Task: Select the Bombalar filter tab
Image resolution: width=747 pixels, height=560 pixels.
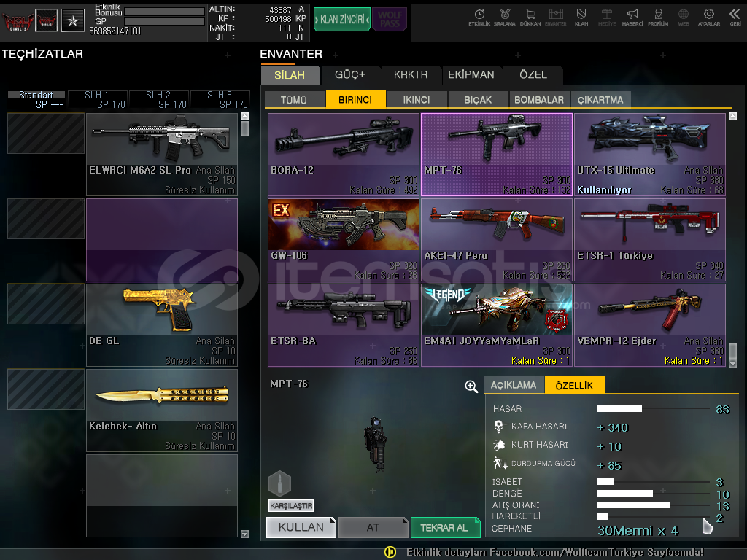Action: coord(539,99)
